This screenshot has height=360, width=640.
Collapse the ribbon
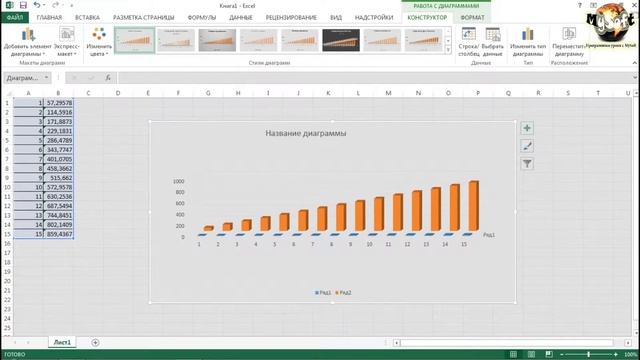[635, 63]
